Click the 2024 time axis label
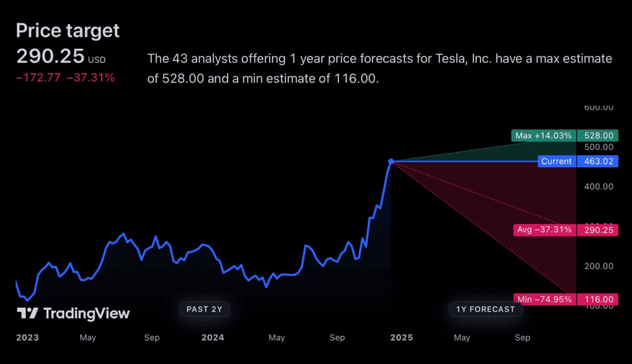The height and width of the screenshot is (364, 632). pos(213,338)
